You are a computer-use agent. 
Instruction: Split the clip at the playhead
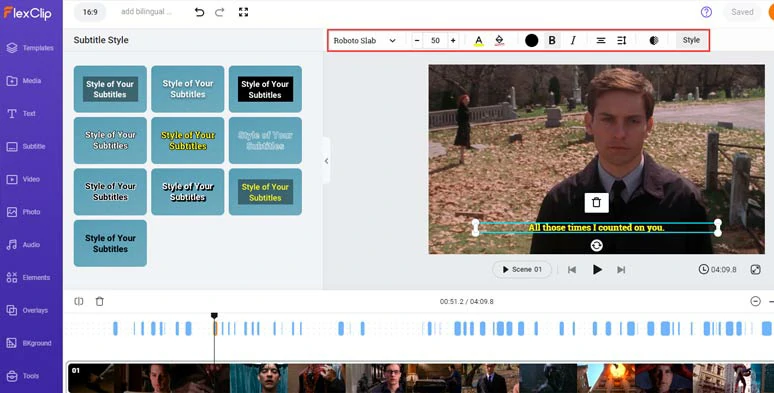click(78, 301)
